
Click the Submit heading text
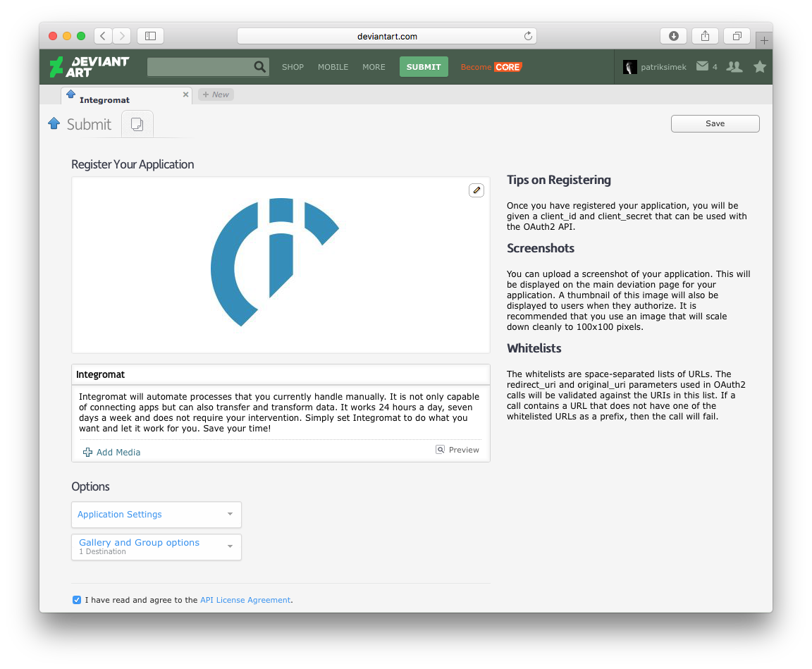[89, 124]
